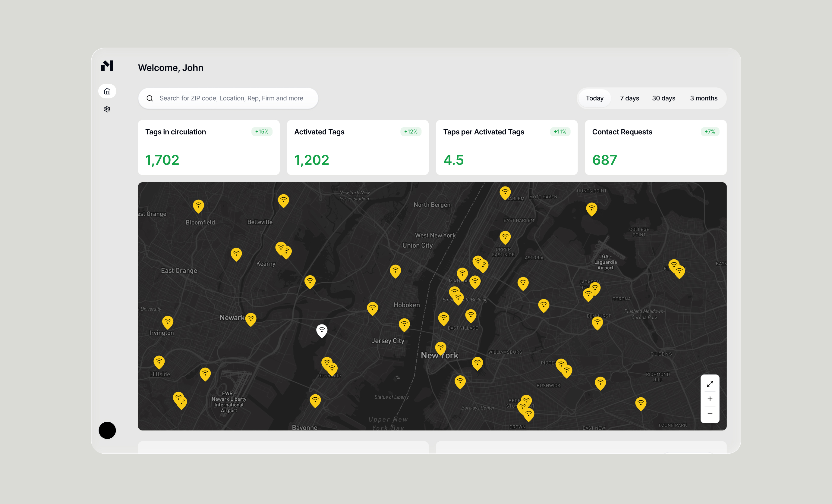Click the 4.5 value

453,160
